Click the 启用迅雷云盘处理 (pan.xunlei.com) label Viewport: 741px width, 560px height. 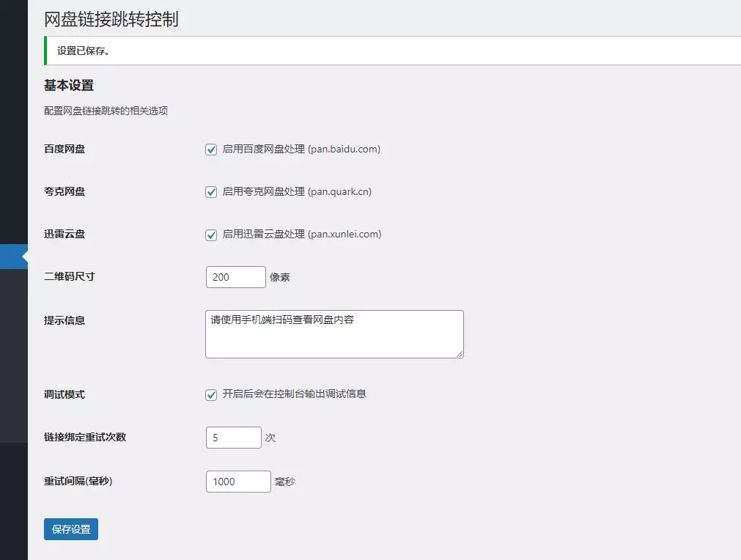pyautogui.click(x=302, y=235)
